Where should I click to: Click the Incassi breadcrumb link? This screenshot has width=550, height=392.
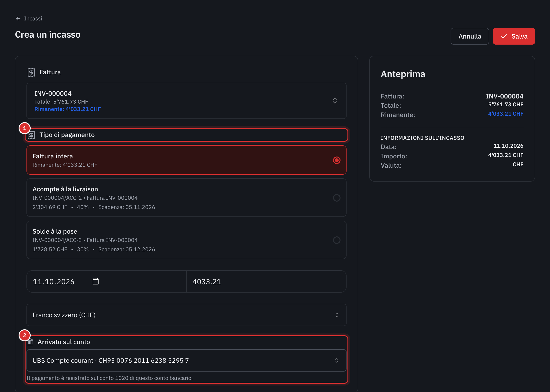[x=33, y=19]
